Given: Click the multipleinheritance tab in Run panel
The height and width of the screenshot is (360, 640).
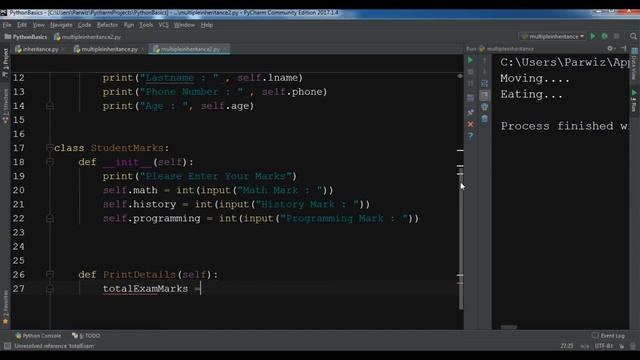Looking at the screenshot, I should click(x=507, y=49).
